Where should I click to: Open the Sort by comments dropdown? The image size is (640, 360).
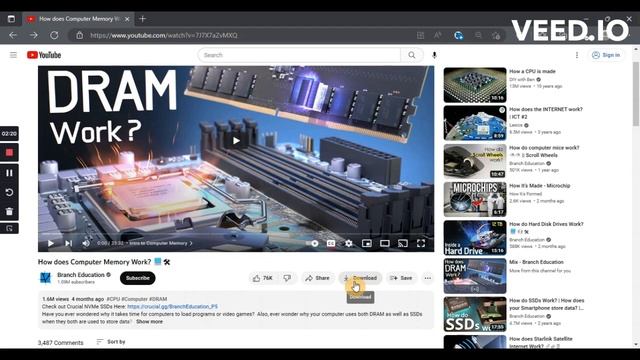point(111,342)
